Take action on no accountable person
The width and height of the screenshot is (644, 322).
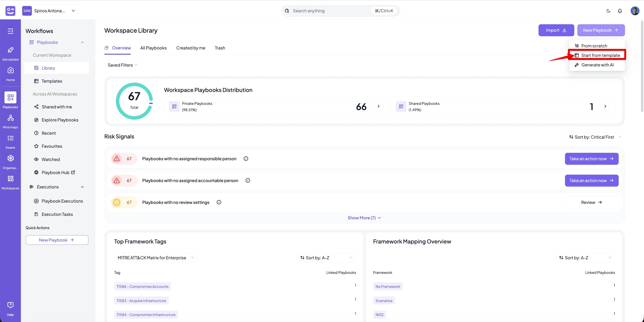591,180
